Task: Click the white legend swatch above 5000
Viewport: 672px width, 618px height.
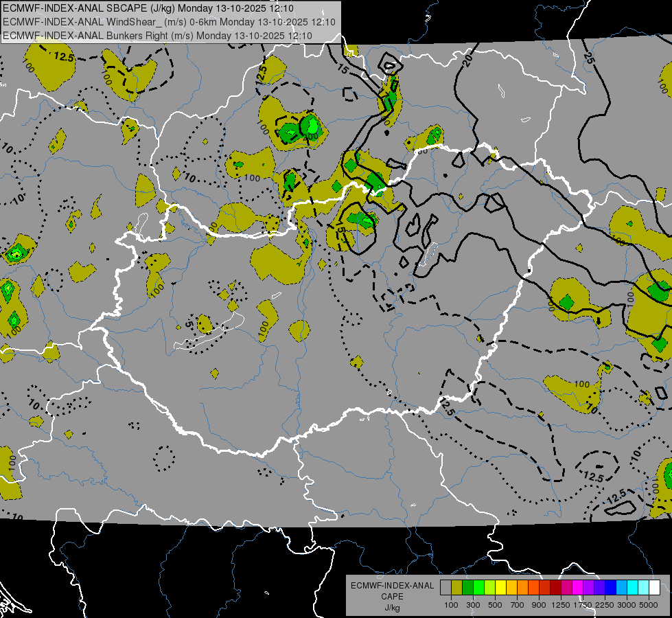Action: tap(654, 587)
